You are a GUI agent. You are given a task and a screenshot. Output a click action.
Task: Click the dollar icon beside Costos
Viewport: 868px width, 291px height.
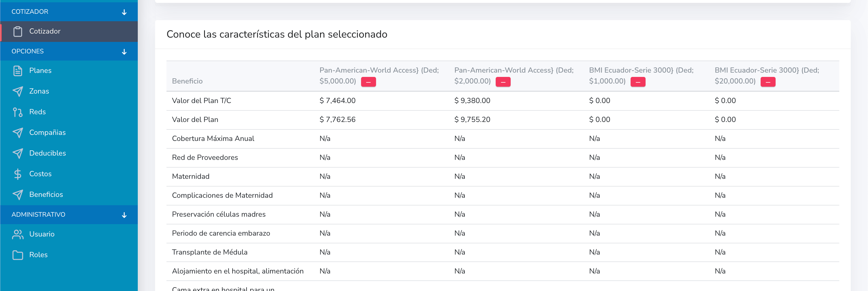click(x=18, y=174)
